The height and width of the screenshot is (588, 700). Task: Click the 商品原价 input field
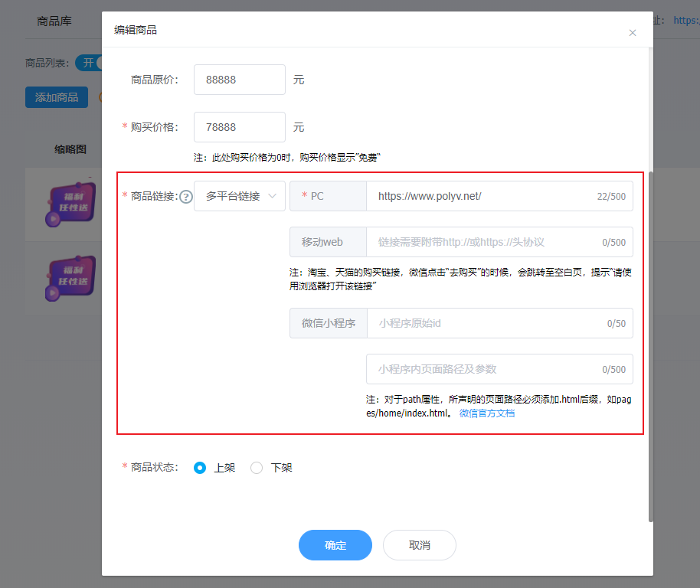click(x=239, y=80)
